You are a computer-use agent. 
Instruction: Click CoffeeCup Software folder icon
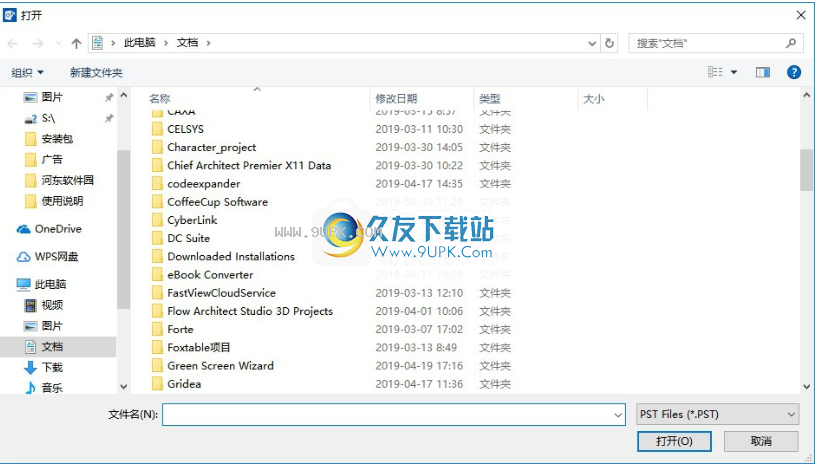tap(157, 202)
